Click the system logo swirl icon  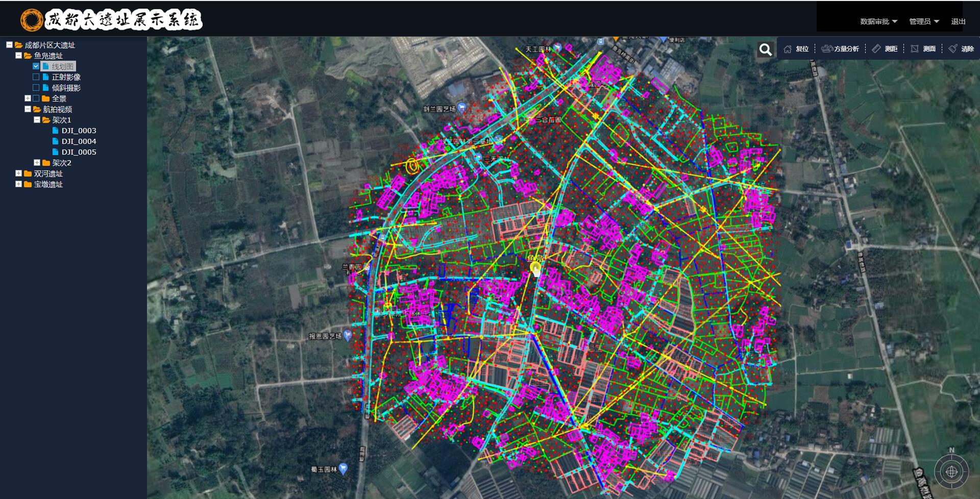pos(32,20)
